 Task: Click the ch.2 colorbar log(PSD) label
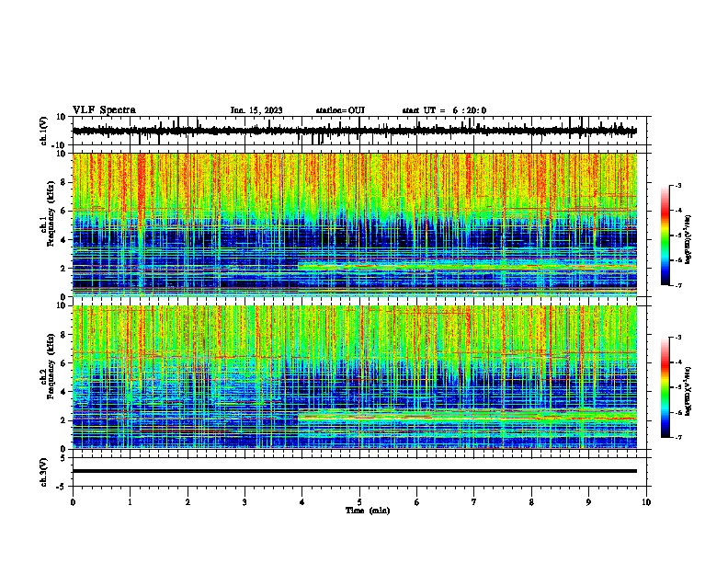click(688, 391)
